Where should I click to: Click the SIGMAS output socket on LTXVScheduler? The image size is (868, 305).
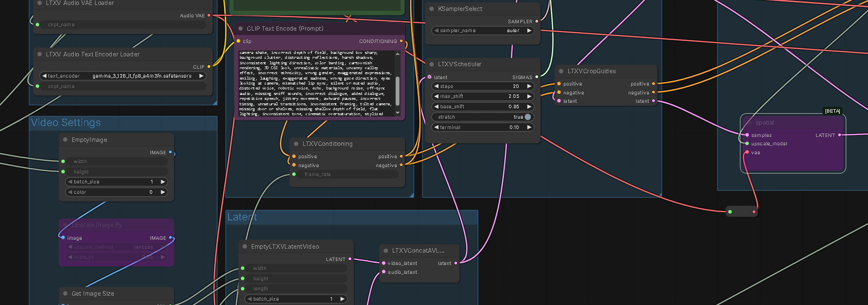tap(537, 77)
